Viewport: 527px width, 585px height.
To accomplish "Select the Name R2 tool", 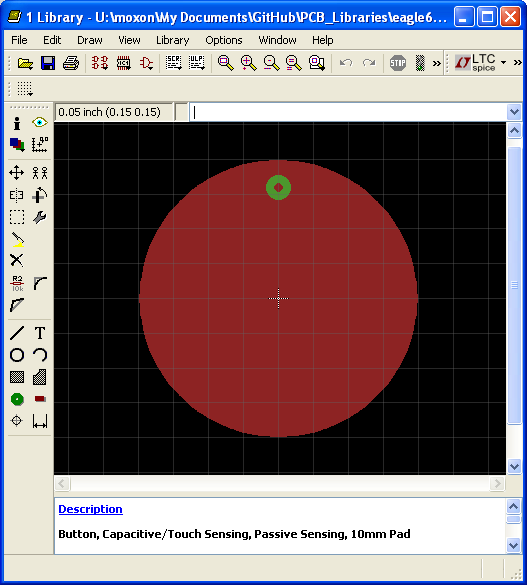I will (x=17, y=284).
